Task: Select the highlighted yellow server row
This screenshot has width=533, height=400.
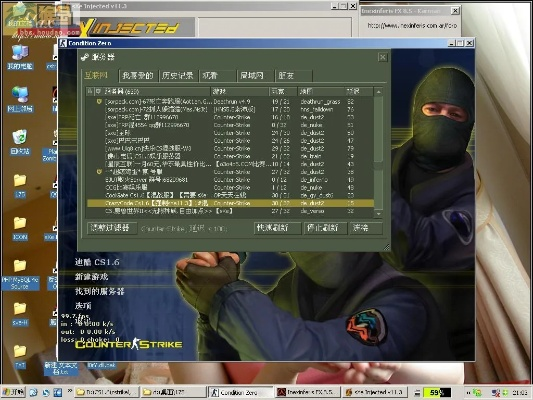Action: [230, 203]
